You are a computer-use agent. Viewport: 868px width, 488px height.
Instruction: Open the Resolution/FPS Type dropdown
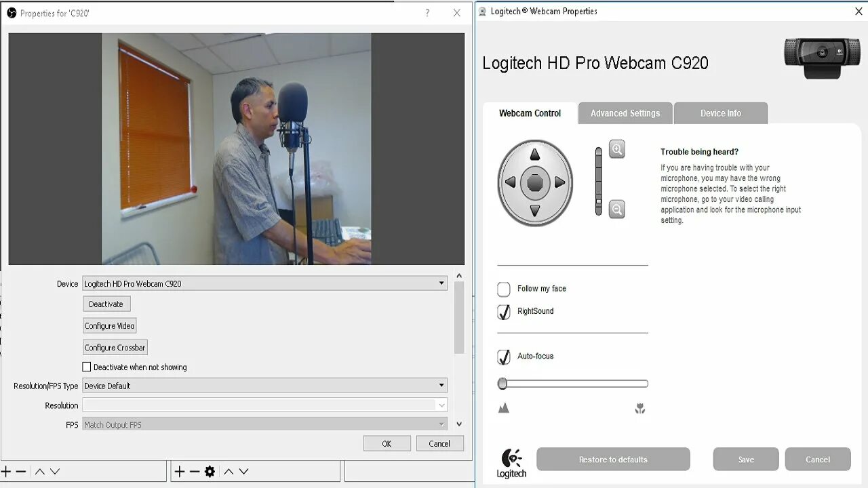[x=264, y=386]
